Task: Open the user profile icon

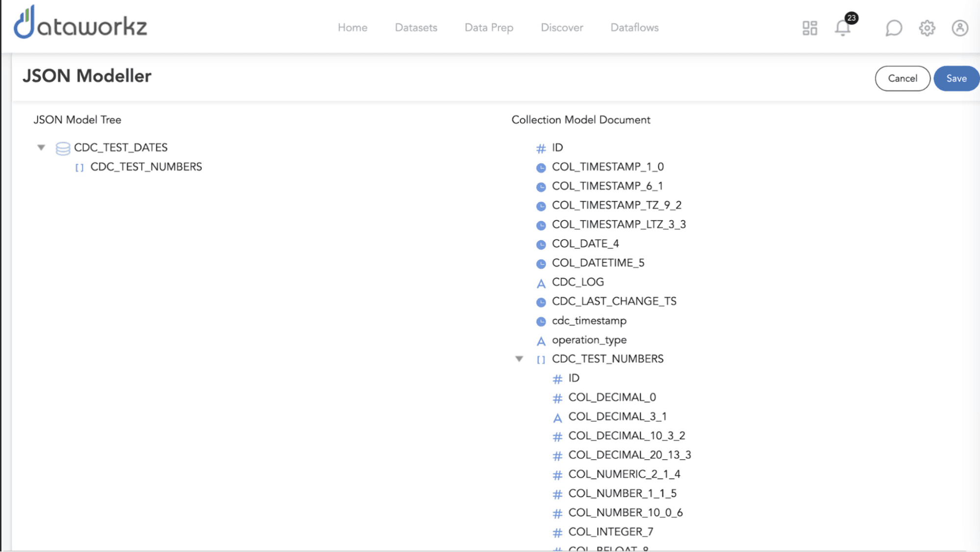Action: pyautogui.click(x=959, y=28)
